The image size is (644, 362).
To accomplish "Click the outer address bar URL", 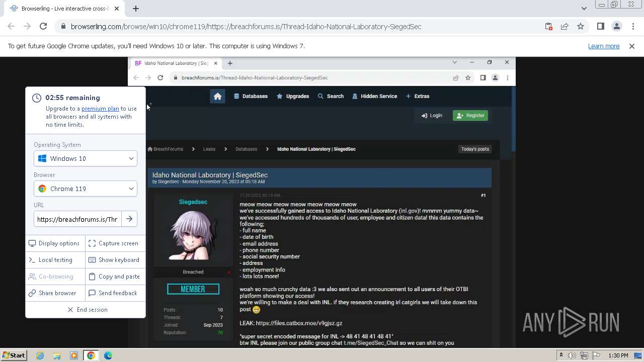I will click(246, 27).
